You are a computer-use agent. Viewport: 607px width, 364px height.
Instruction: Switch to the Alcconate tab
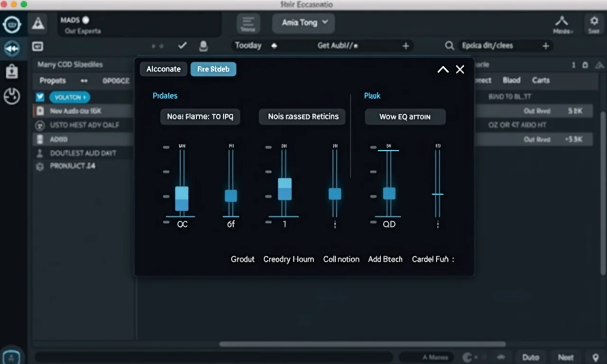163,69
